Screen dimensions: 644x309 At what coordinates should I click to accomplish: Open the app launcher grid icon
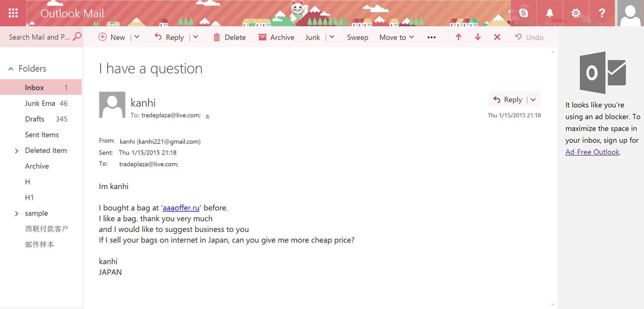pyautogui.click(x=14, y=13)
